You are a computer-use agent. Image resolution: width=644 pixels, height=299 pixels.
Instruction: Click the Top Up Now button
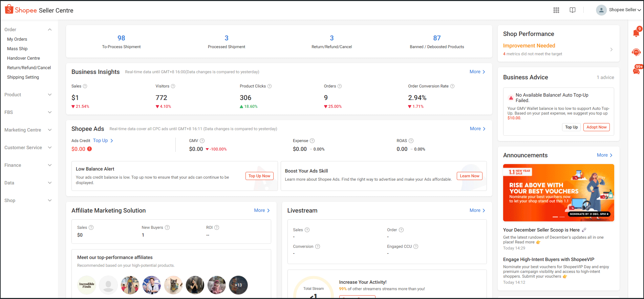pos(259,176)
